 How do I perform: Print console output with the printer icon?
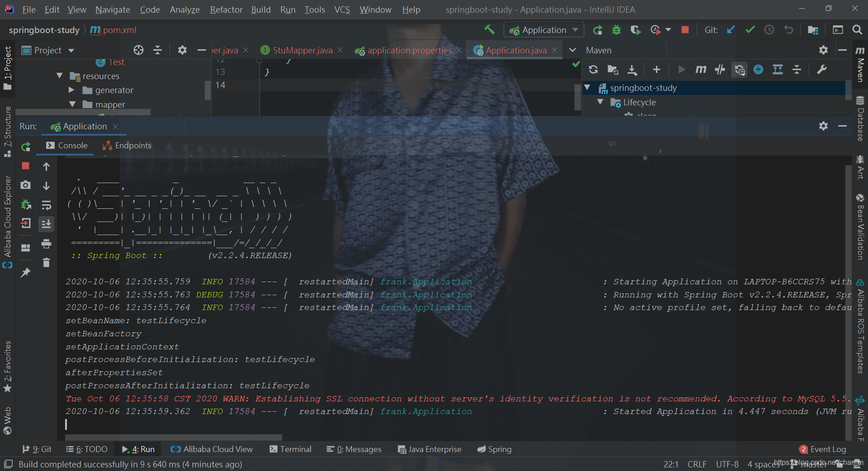[x=46, y=244]
